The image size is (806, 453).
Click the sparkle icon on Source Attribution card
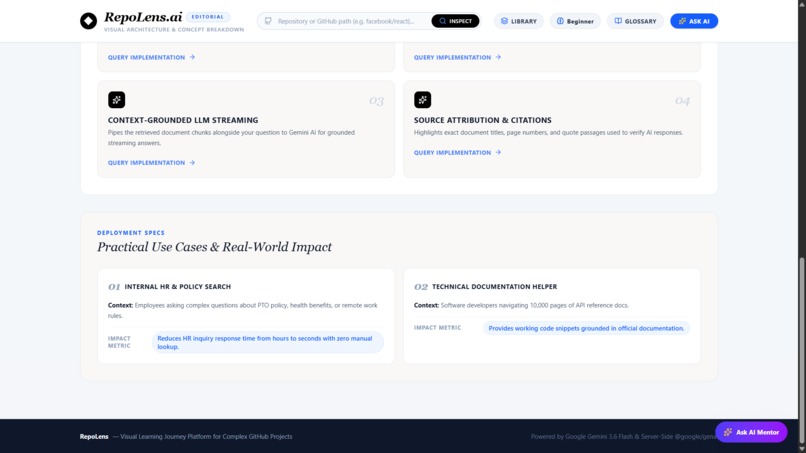[423, 100]
